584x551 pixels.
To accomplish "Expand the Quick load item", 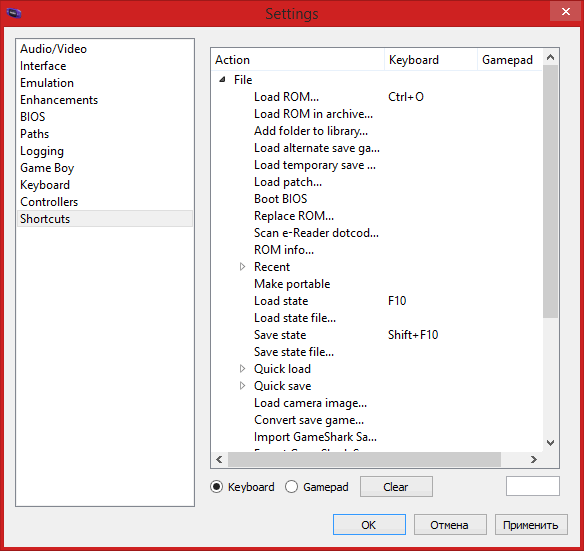I will [x=242, y=369].
